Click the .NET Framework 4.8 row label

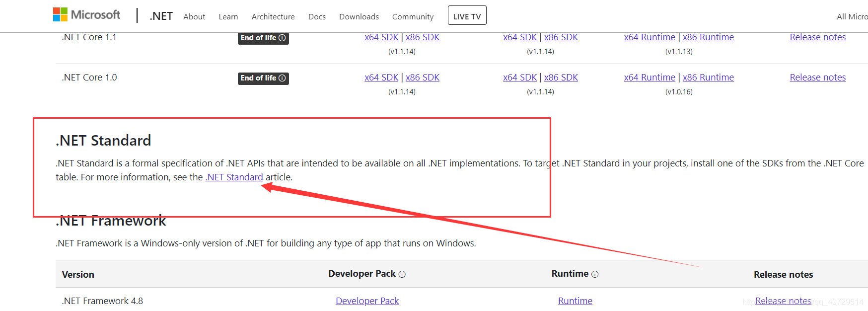coord(102,301)
